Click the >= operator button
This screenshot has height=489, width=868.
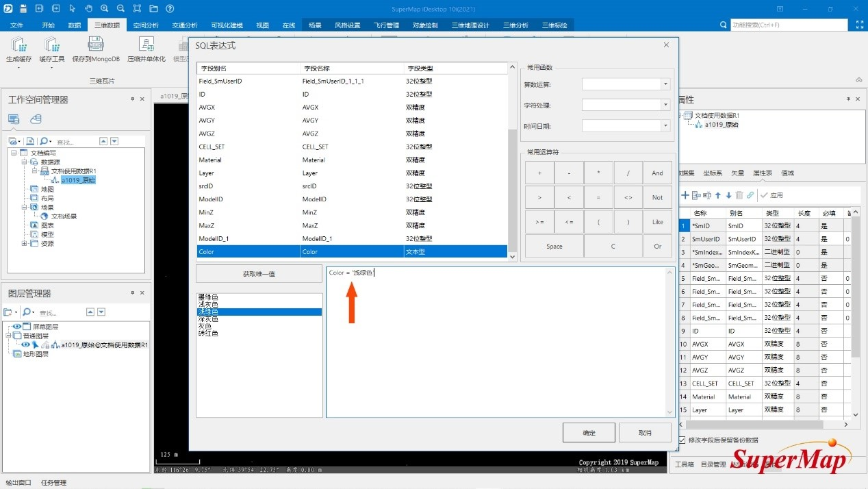[x=539, y=222]
